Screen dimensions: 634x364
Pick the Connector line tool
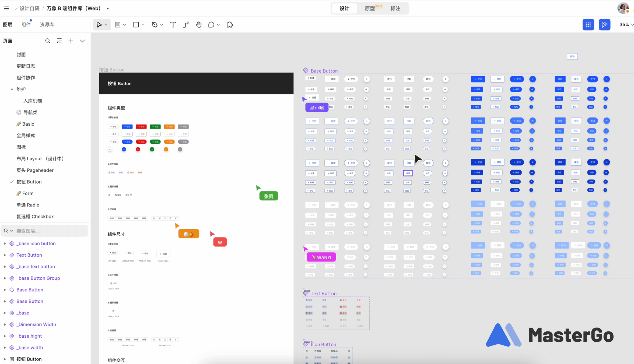point(186,25)
